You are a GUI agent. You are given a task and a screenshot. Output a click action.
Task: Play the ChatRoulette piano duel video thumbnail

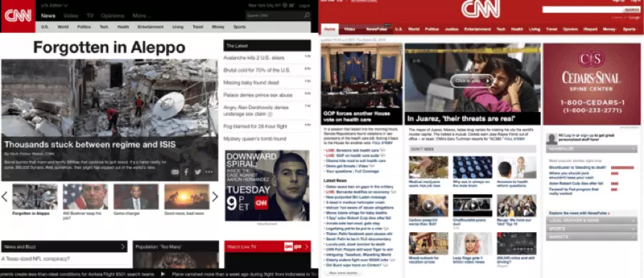(472, 205)
